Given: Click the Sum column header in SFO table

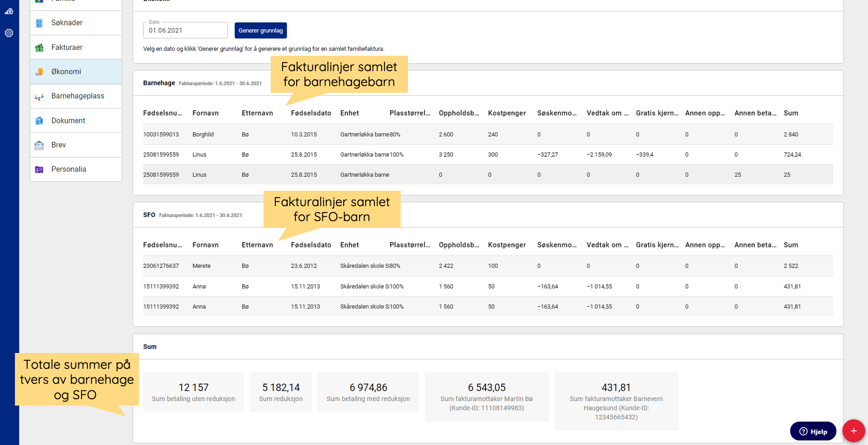Looking at the screenshot, I should [791, 245].
